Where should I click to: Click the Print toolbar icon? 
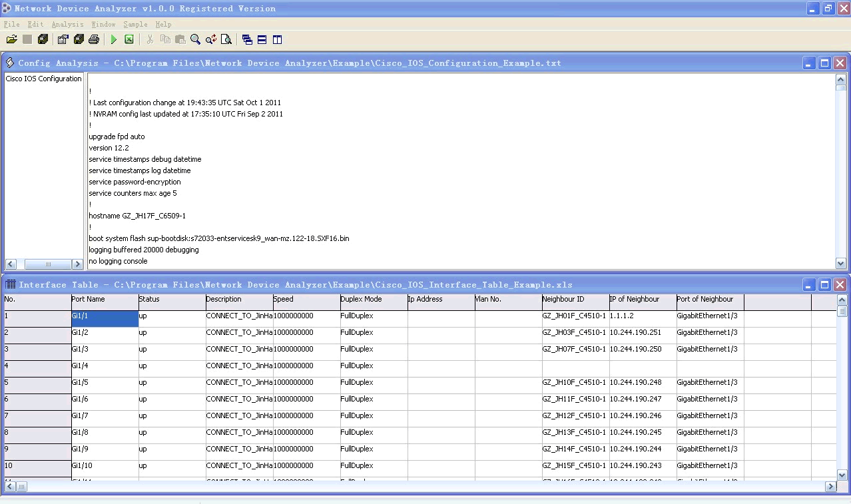pyautogui.click(x=94, y=40)
